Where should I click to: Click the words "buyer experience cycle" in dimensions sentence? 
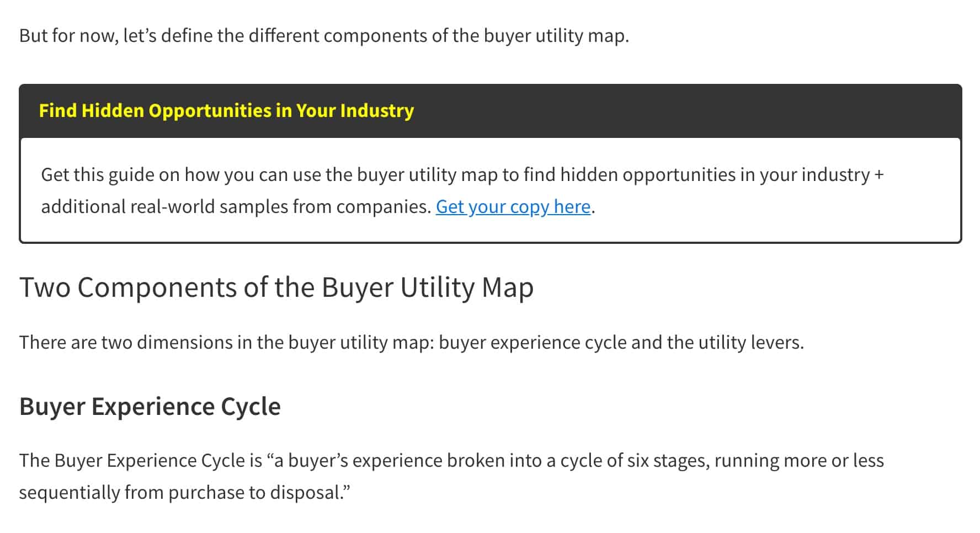pos(532,343)
